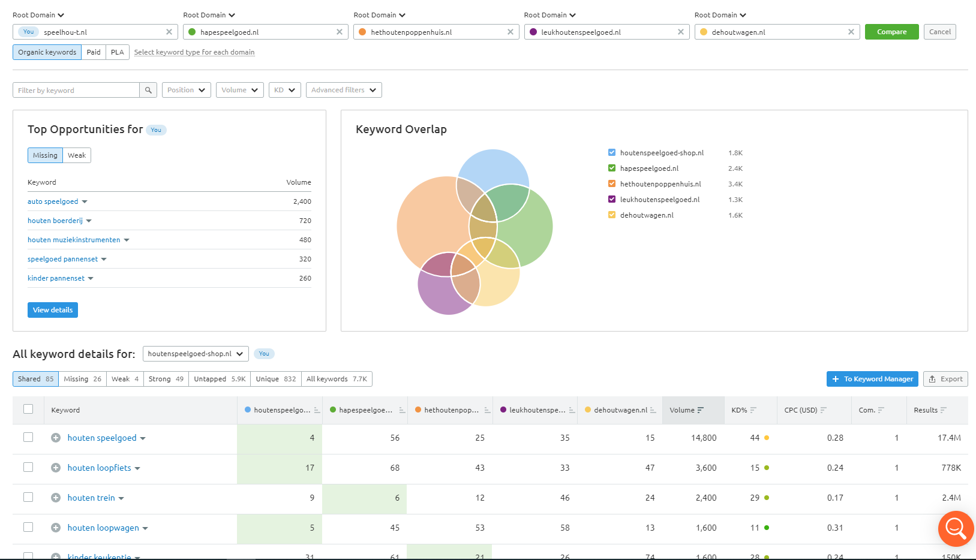Remove the dehoutwagen.nl domain with X icon
Viewport: 976px width, 560px height.
851,32
